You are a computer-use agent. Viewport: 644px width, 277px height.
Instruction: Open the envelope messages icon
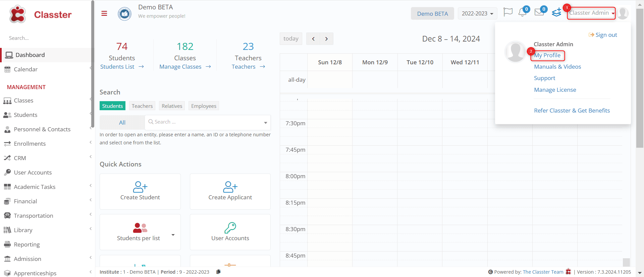tap(539, 12)
